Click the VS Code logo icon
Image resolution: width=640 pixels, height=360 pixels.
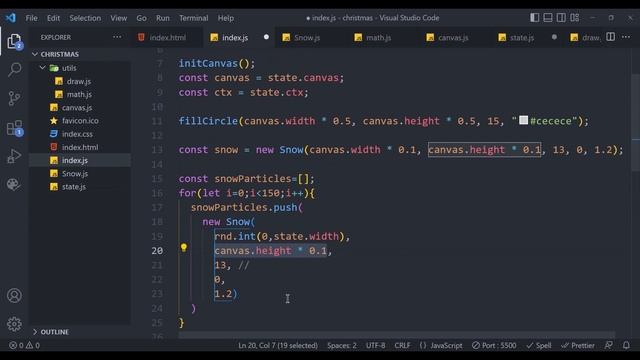pos(11,18)
